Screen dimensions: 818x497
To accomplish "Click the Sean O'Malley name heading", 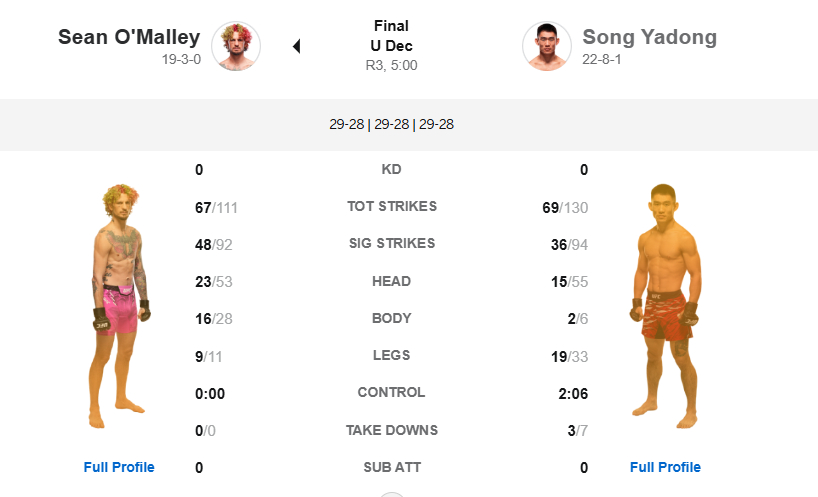I will point(129,37).
